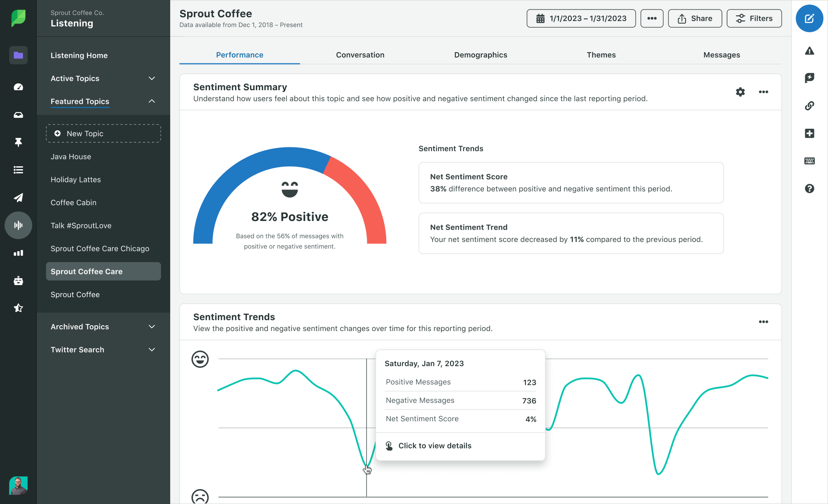
Task: Select Sprout Coffee topic in sidebar
Action: tap(75, 294)
